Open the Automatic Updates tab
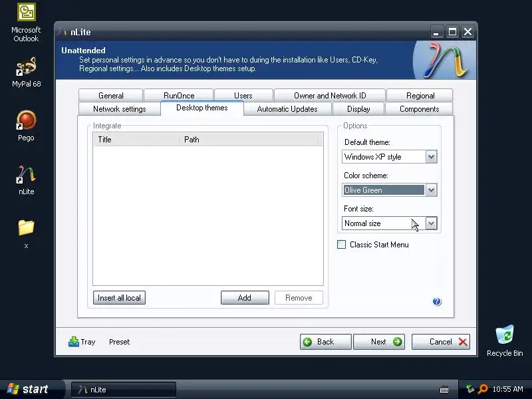 287,109
